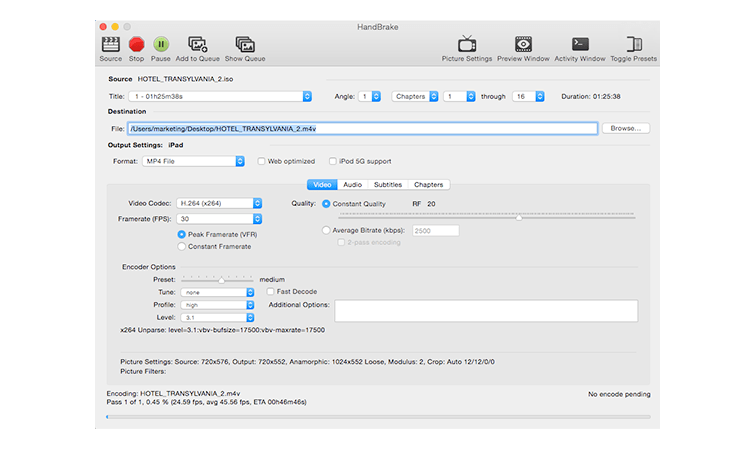Open the Profile dropdown set to high
Viewport: 755px width, 450px height.
217,305
